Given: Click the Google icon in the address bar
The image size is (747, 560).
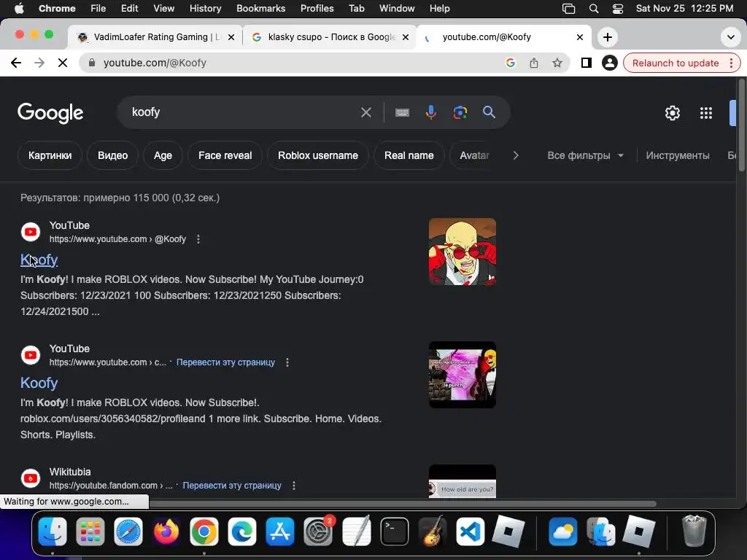Looking at the screenshot, I should coord(510,63).
